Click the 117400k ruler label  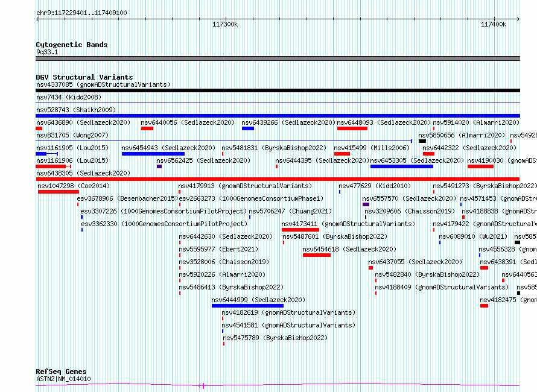pos(494,24)
